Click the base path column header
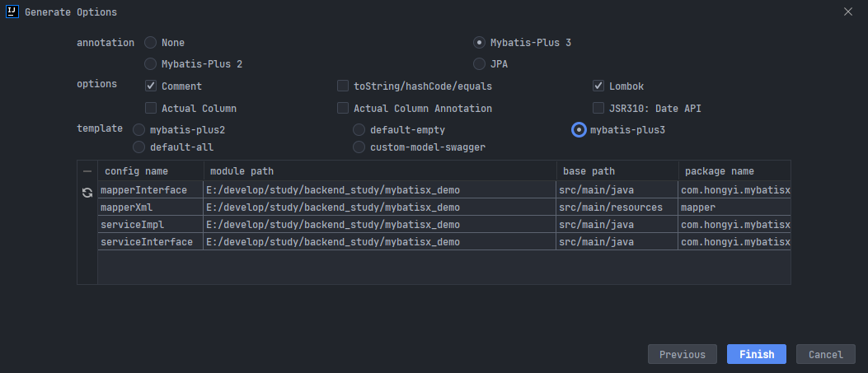The image size is (868, 373). click(617, 171)
